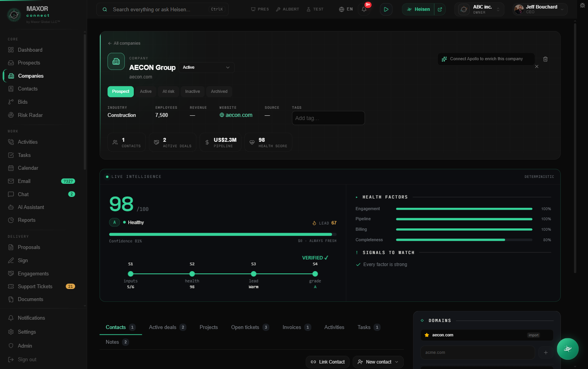Open the Active status dropdown
588x369 pixels.
206,67
